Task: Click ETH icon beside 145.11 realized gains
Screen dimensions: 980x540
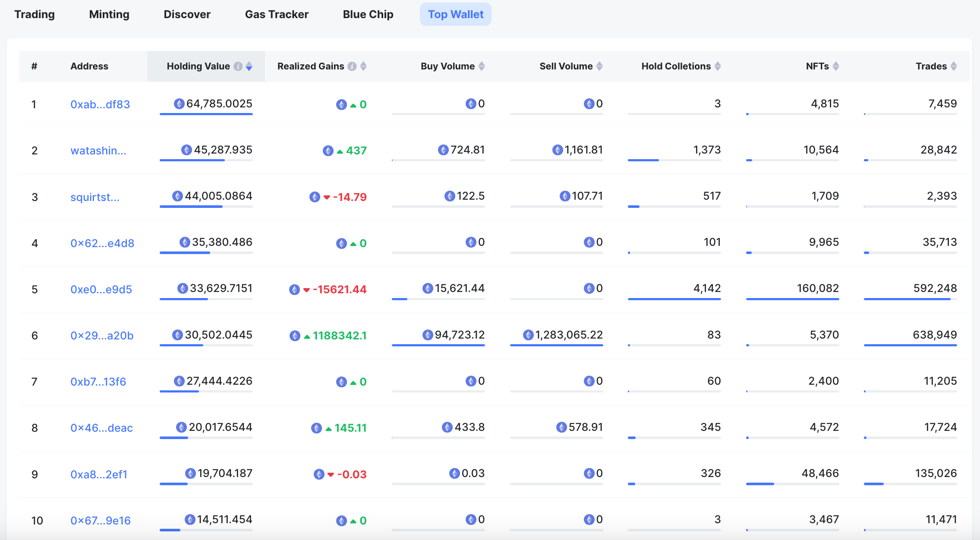Action: click(x=316, y=428)
